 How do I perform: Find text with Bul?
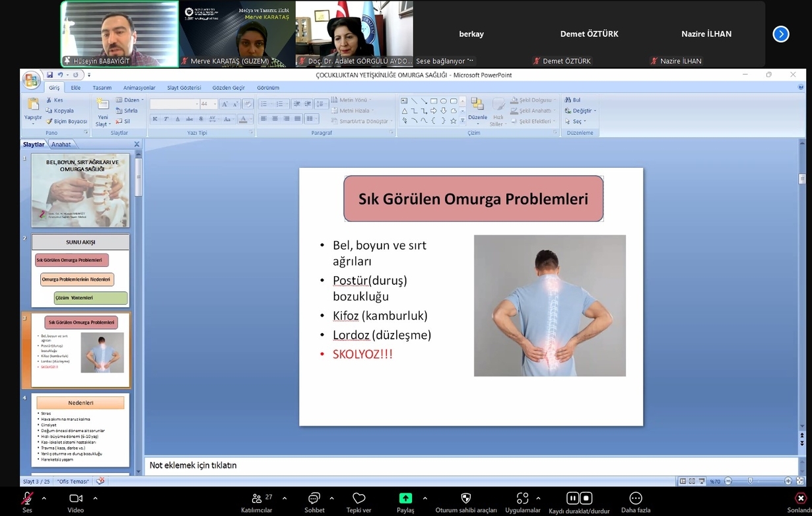click(x=572, y=100)
